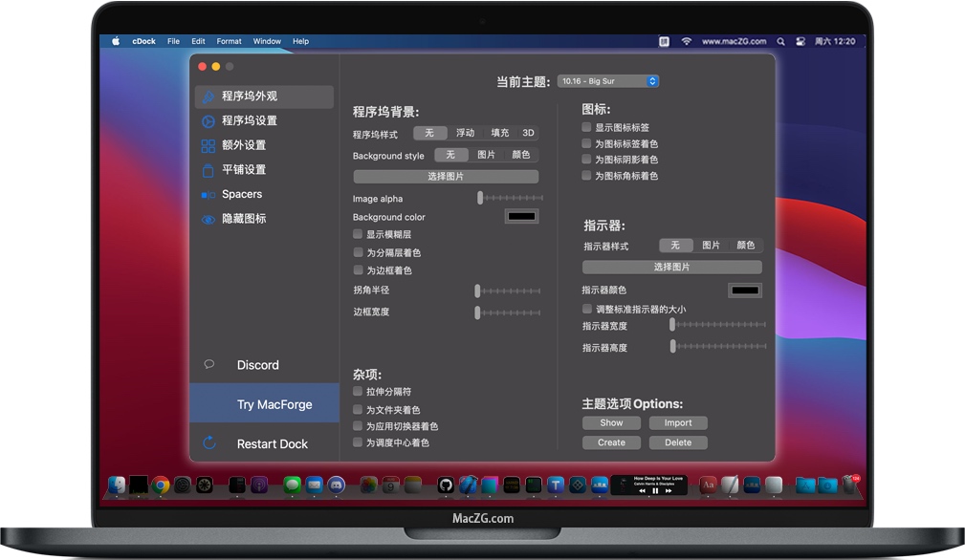Click the Import theme button
Screen dimensions: 965x560
pos(678,422)
